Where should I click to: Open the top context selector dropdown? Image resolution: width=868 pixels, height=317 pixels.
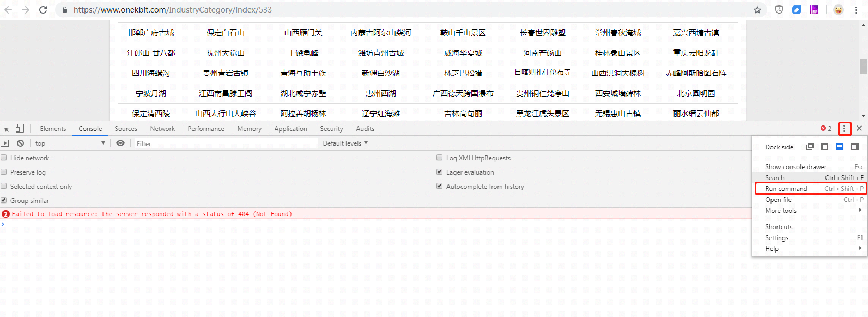pyautogui.click(x=70, y=143)
